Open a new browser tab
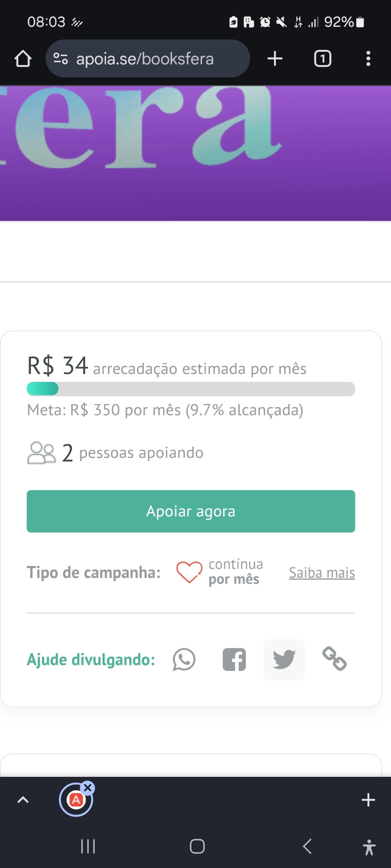The image size is (391, 868). (275, 59)
